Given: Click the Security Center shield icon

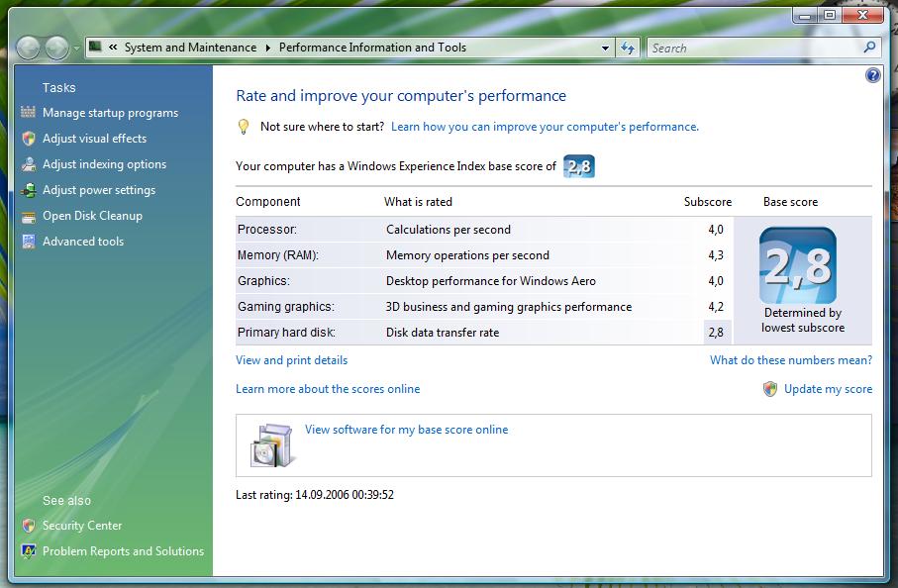Looking at the screenshot, I should coord(29,526).
